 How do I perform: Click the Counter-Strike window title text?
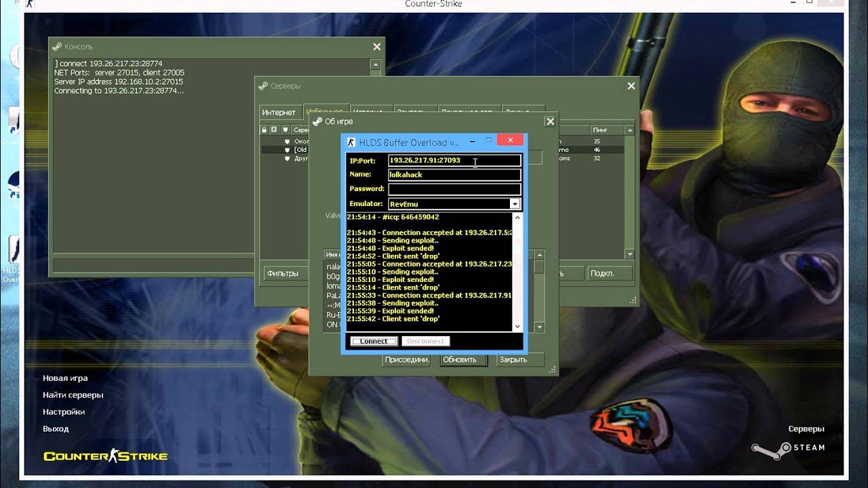[x=433, y=4]
